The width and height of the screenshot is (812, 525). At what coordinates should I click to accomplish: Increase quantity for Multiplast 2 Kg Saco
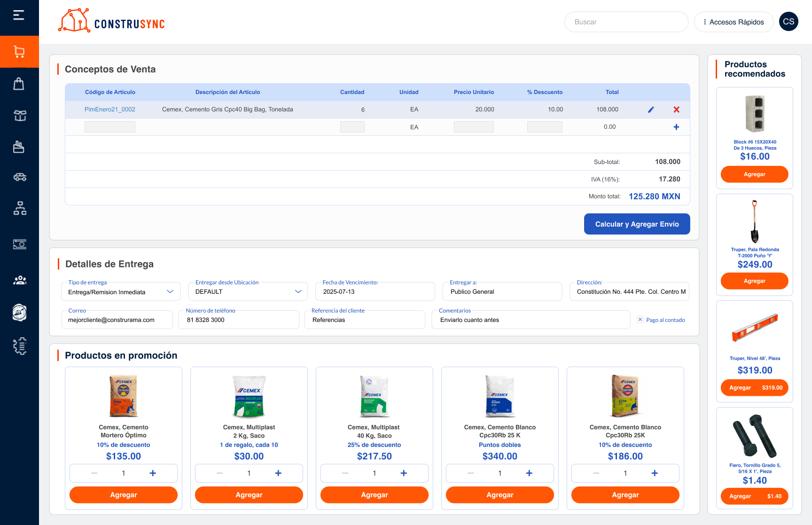click(278, 473)
